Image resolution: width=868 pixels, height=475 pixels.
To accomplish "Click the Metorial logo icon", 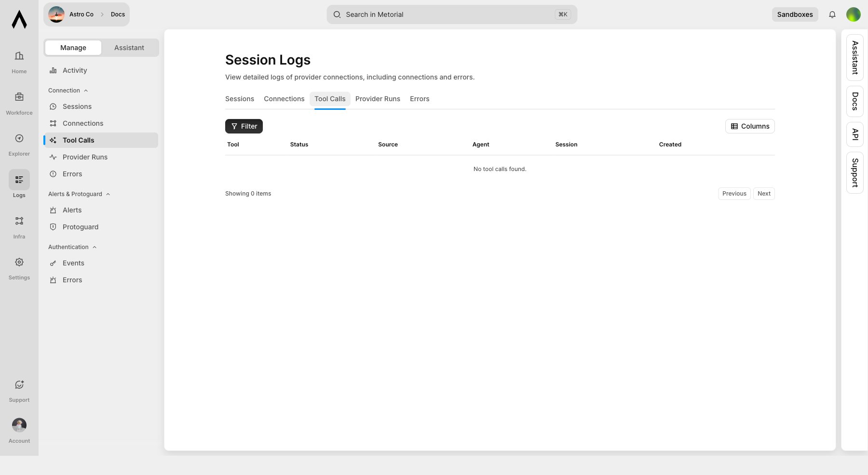I will [19, 19].
